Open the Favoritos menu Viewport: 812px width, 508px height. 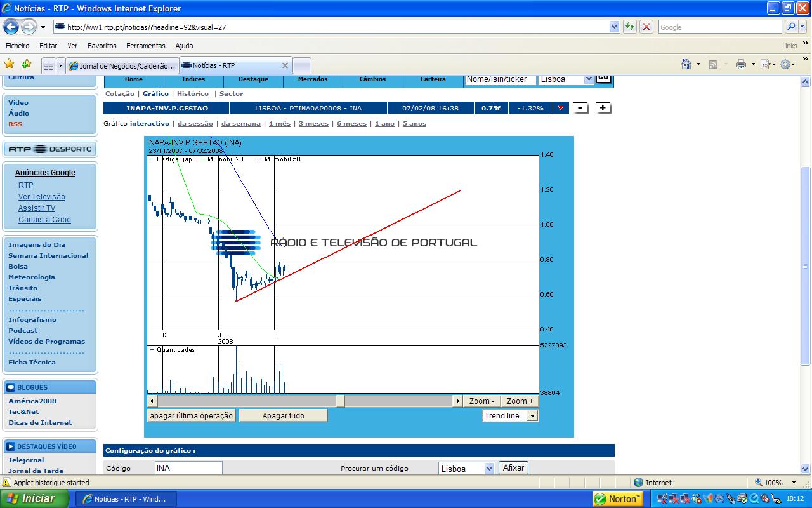(x=102, y=46)
